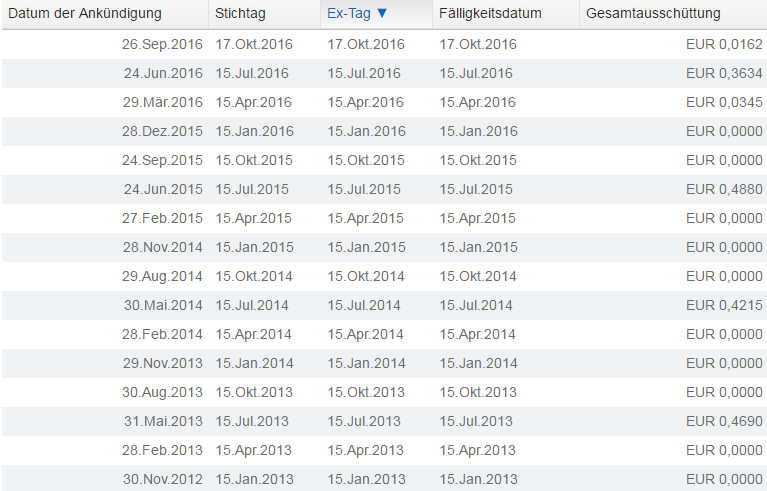The height and width of the screenshot is (491, 767).
Task: Sort by Fälligkeitsdatum column header
Action: [x=490, y=14]
